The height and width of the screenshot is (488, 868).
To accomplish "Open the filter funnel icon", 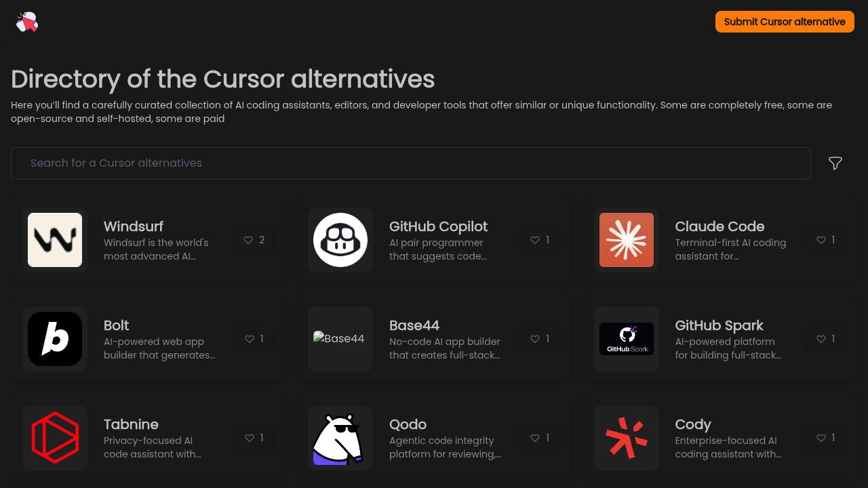I will click(x=835, y=163).
